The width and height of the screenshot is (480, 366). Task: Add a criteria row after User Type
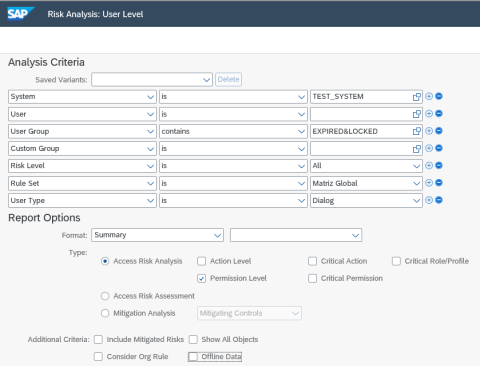tap(429, 200)
